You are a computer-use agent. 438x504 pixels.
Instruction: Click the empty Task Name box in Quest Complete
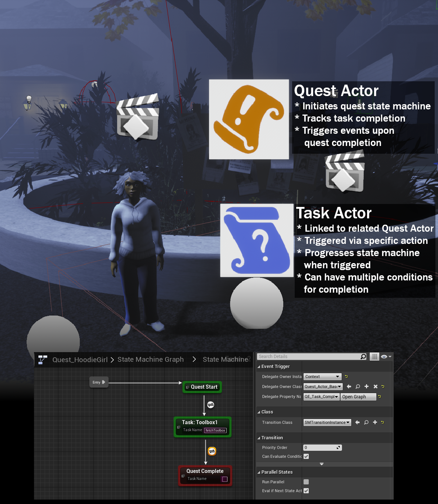point(225,479)
